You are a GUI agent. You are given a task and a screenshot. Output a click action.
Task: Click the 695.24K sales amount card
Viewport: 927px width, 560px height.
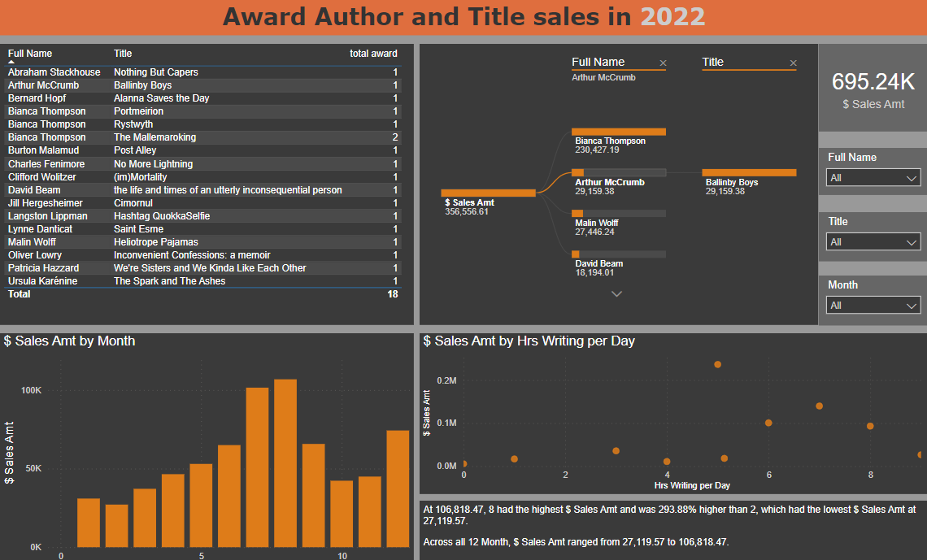coord(873,89)
